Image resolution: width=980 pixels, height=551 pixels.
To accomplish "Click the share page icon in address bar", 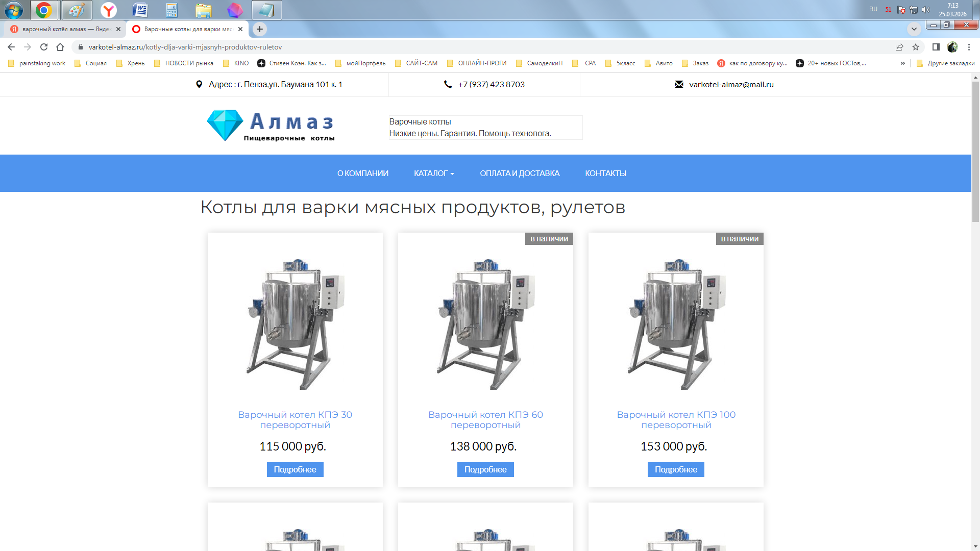I will (899, 47).
